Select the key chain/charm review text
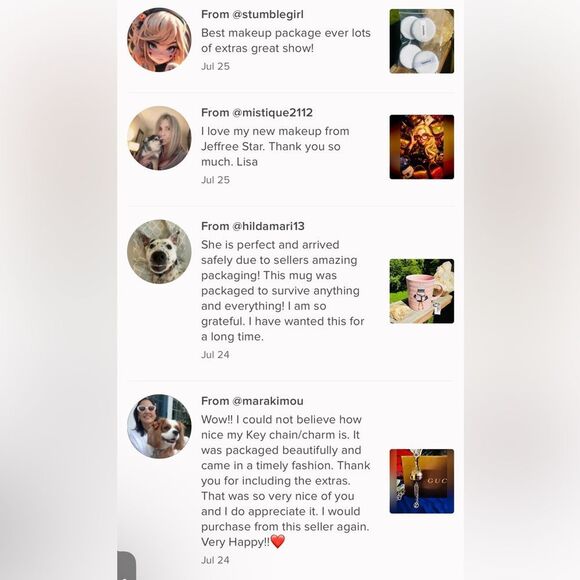This screenshot has height=580, width=580. (286, 481)
